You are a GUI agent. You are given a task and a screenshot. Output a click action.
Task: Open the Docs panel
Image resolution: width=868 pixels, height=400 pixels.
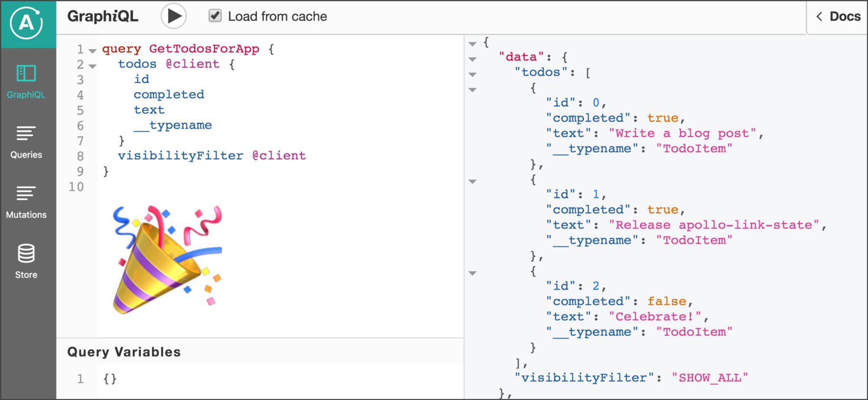point(844,16)
